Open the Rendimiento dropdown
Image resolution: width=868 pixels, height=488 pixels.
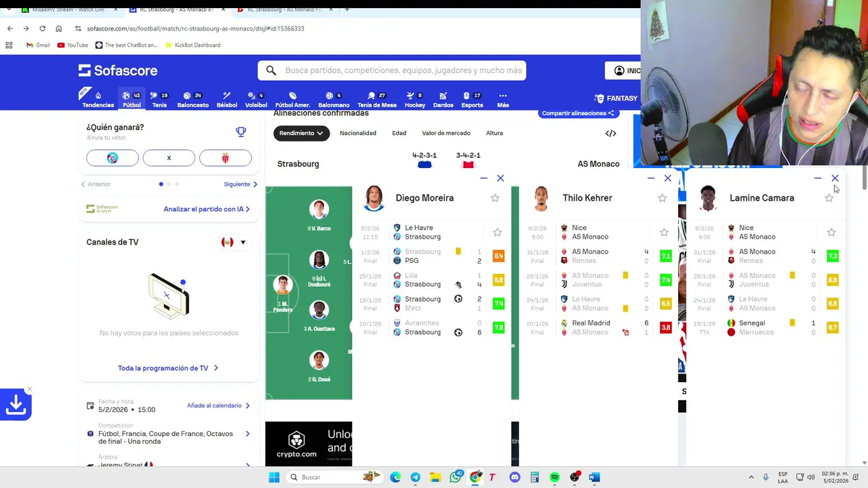301,134
